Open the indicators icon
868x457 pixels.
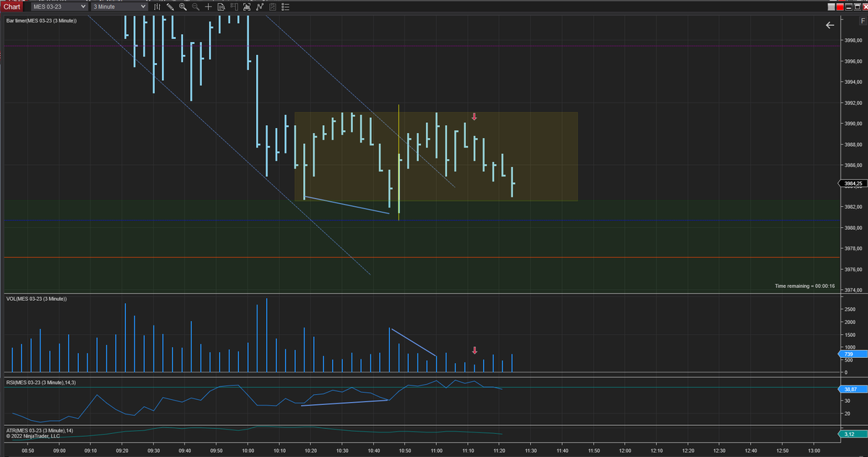pos(247,7)
